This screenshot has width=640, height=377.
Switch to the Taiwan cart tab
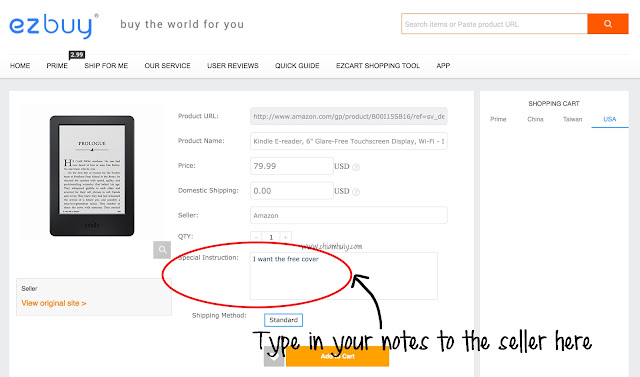tap(572, 119)
